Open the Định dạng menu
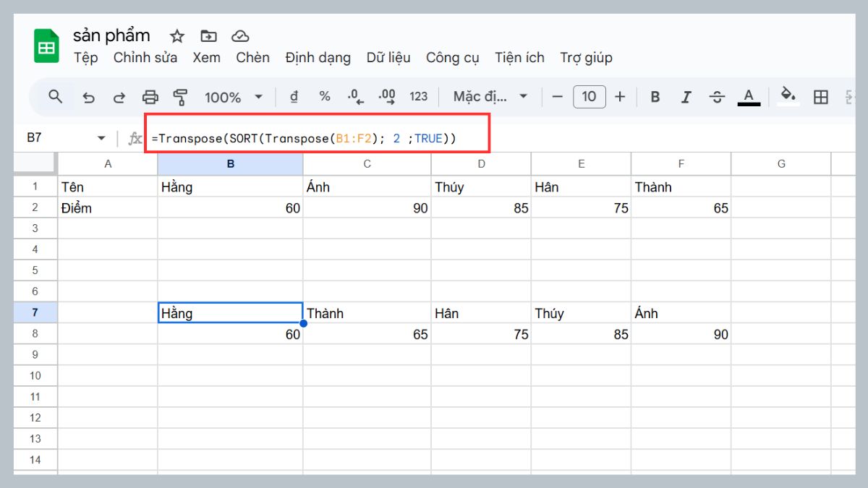 318,58
